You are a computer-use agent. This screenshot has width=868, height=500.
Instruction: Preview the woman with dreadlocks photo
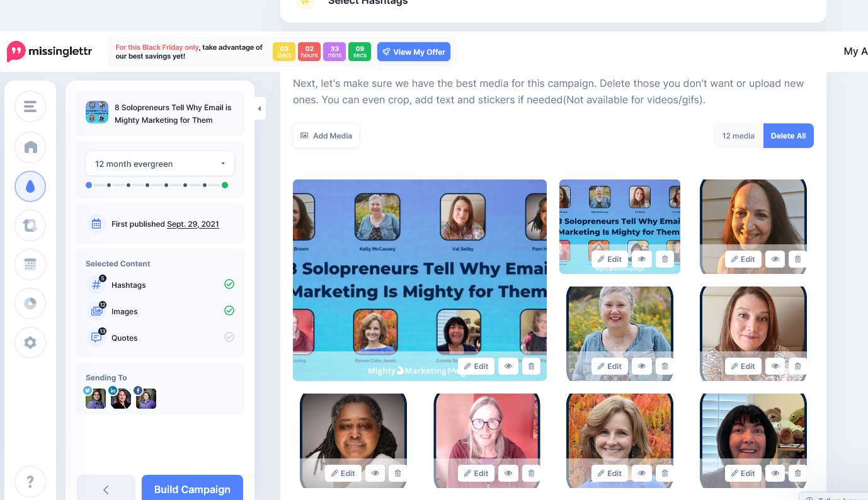pyautogui.click(x=375, y=474)
